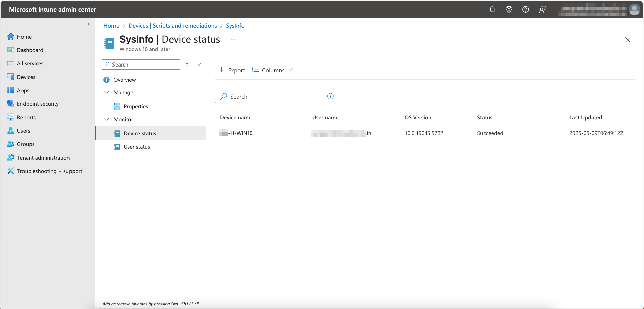Click the SysInfo breadcrumb link
Viewport: 644px width, 309px height.
point(235,26)
